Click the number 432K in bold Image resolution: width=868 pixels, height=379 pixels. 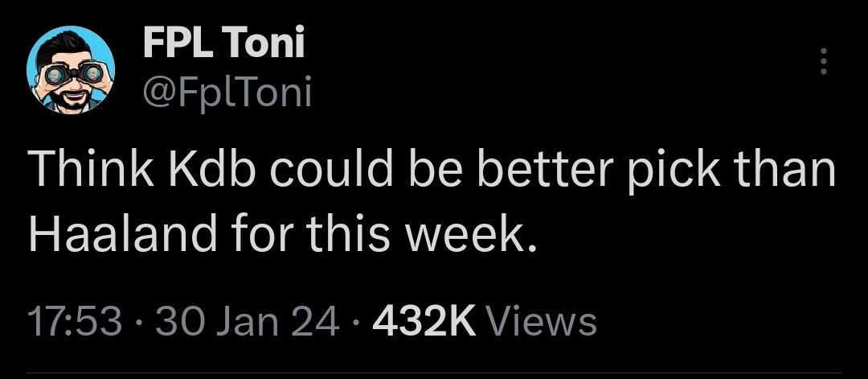point(424,322)
